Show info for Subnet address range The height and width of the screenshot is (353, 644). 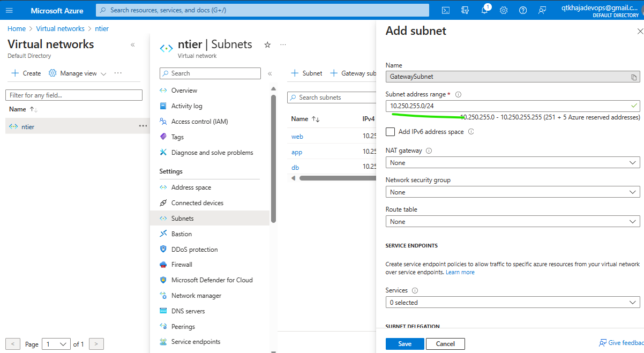click(x=458, y=94)
